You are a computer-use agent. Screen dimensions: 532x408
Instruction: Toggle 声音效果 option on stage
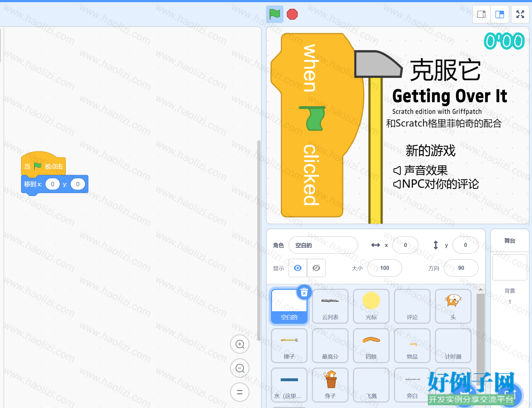[x=420, y=170]
